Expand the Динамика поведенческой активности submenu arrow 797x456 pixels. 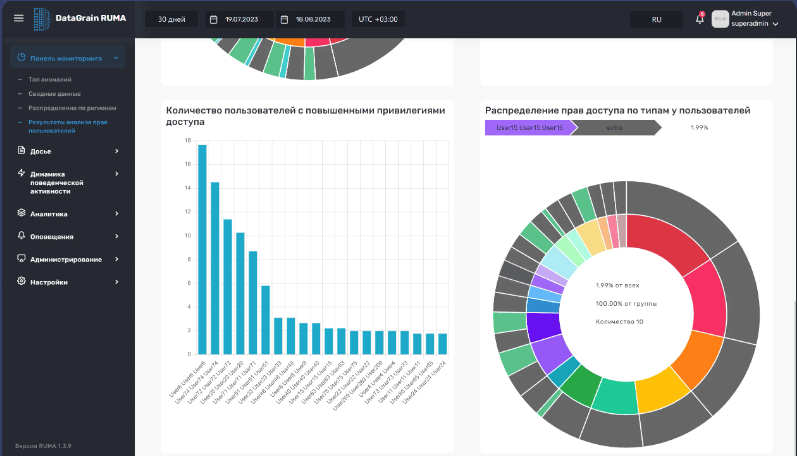pyautogui.click(x=117, y=174)
